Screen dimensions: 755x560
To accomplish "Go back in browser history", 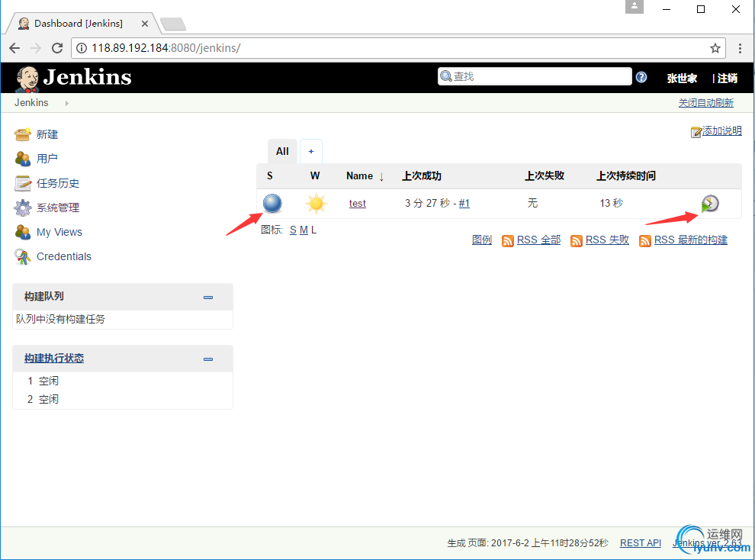I will point(15,48).
